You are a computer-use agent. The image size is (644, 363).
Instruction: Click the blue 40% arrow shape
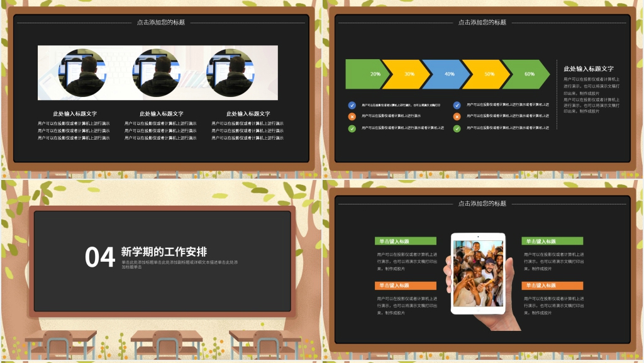[x=447, y=74]
